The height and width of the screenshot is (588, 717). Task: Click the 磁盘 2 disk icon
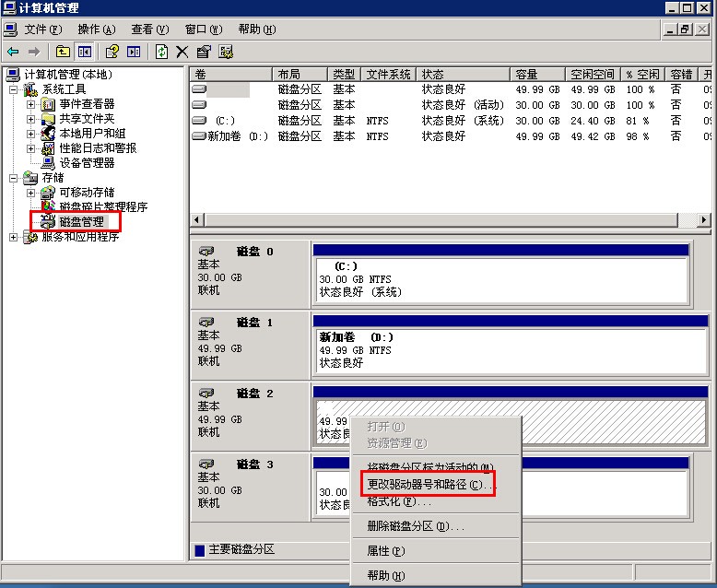pos(207,394)
